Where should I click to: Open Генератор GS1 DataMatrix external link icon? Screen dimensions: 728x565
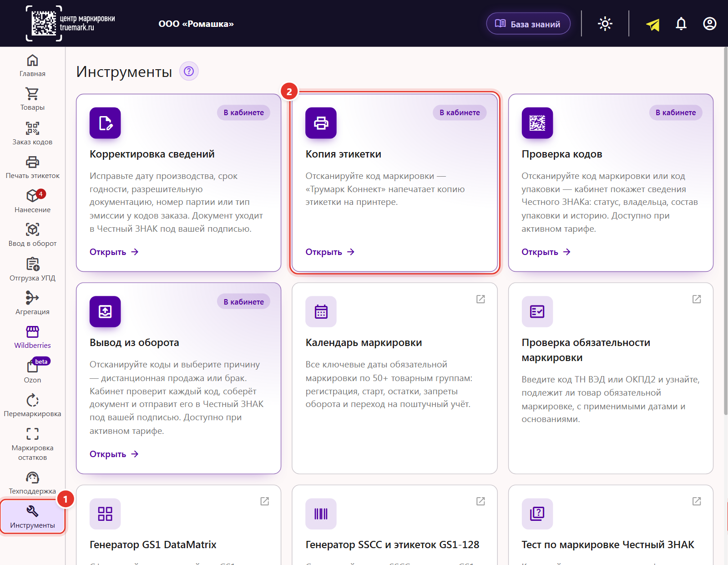pos(264,501)
